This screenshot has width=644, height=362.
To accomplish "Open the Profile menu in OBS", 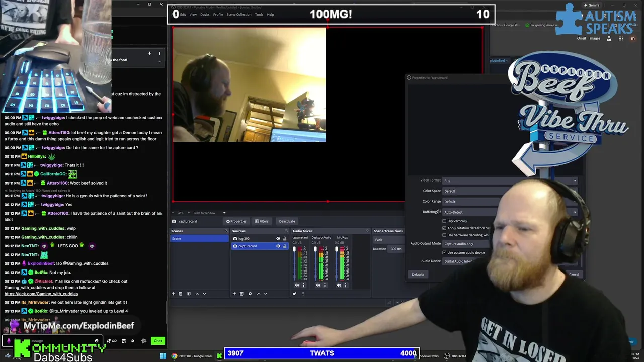I will [x=218, y=15].
